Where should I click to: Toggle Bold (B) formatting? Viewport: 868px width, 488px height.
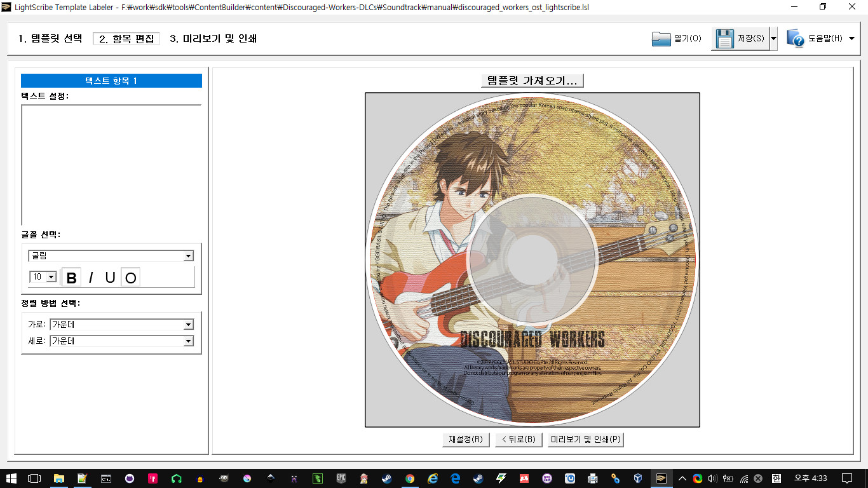pyautogui.click(x=71, y=278)
